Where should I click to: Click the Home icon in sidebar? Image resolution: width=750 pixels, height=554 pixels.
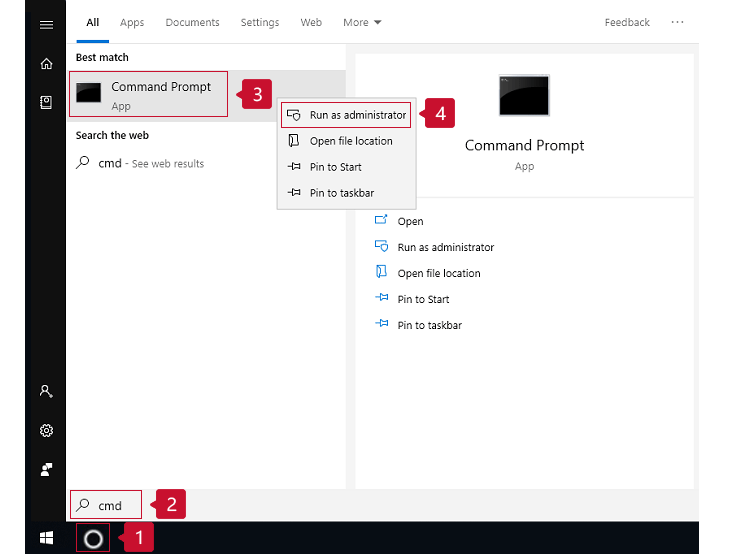[46, 64]
